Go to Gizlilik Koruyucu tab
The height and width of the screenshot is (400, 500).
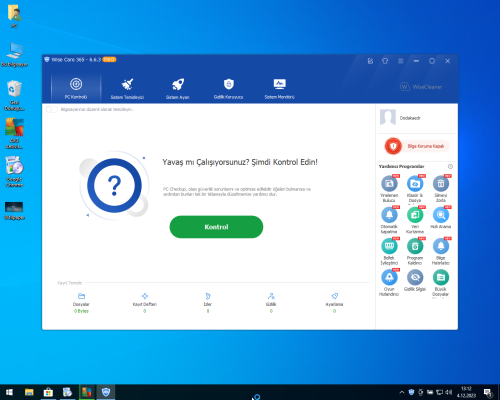tap(228, 88)
